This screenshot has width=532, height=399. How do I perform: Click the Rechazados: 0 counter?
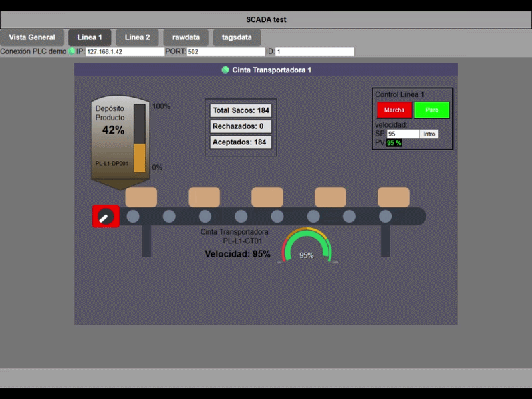[242, 126]
